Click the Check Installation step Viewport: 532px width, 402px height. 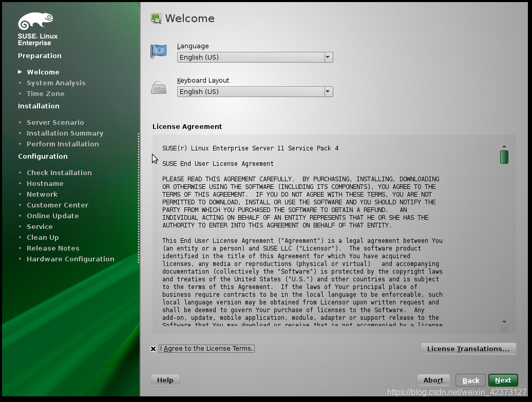(60, 173)
